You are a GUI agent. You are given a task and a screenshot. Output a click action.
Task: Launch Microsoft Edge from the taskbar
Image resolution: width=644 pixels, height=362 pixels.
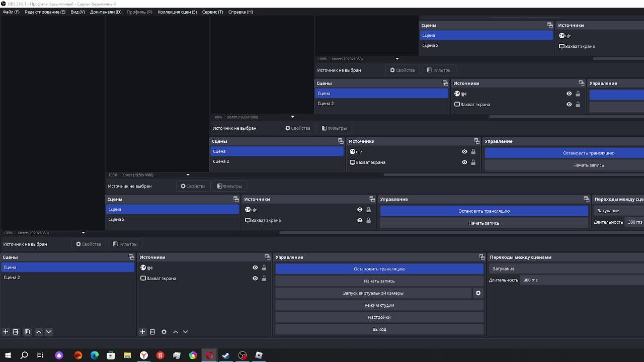click(95, 355)
